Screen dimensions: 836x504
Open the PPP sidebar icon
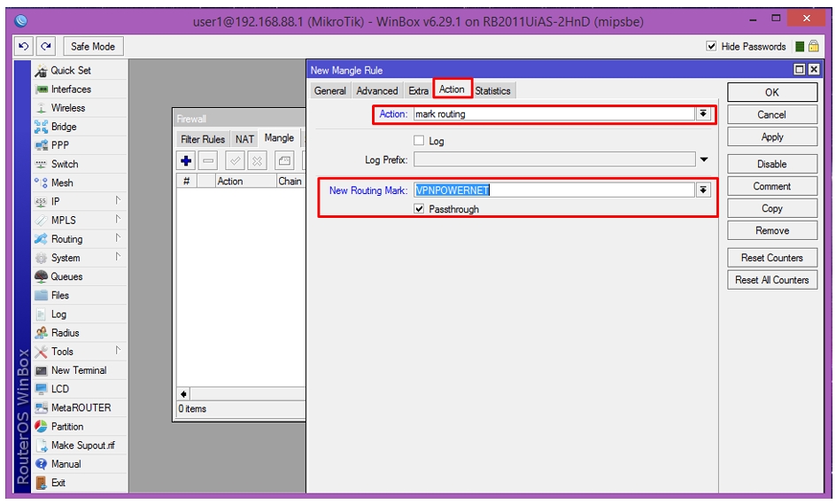41,145
